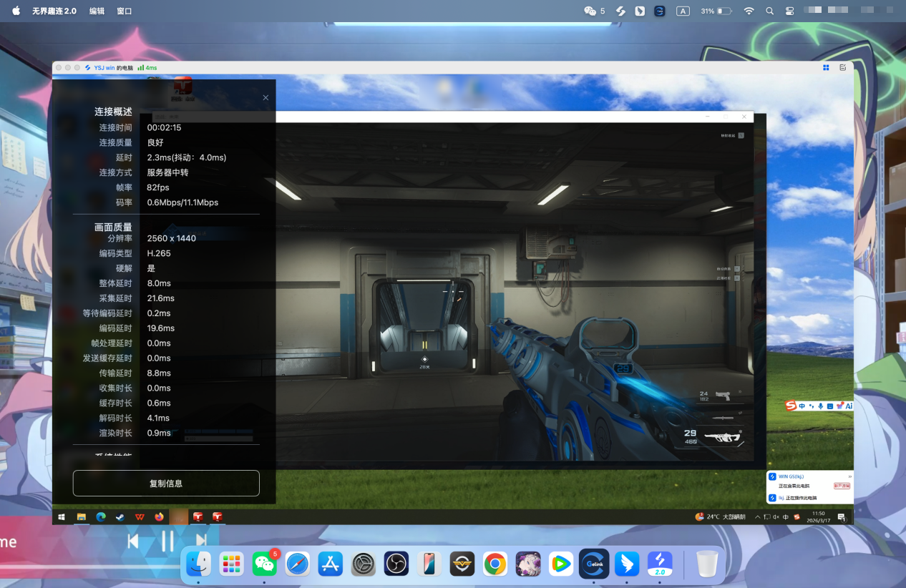906x588 pixels.
Task: Open the 编辑 menu in the menu bar
Action: [x=97, y=11]
